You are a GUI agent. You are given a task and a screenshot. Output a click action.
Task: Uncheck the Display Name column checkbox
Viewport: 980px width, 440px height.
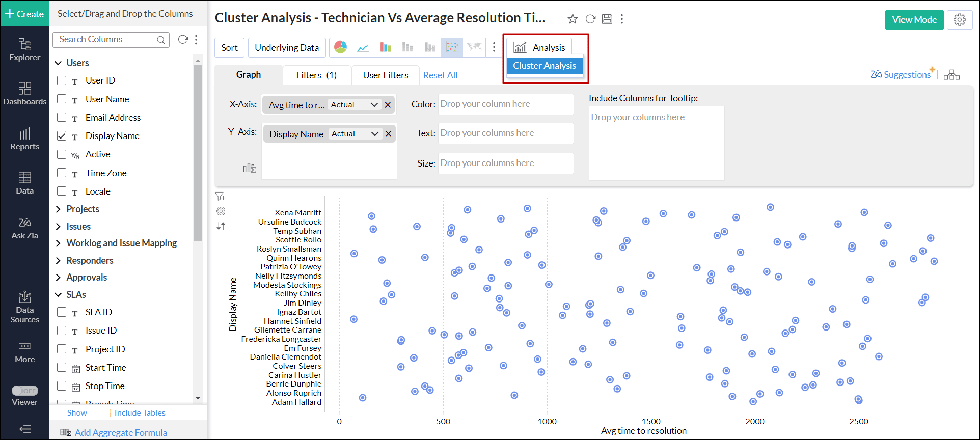62,136
